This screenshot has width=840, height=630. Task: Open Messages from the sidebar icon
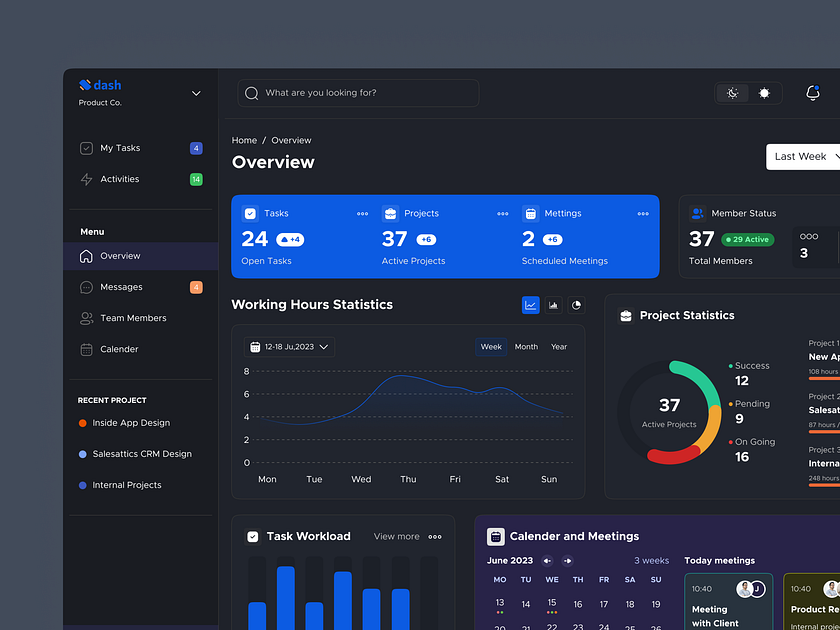click(88, 287)
